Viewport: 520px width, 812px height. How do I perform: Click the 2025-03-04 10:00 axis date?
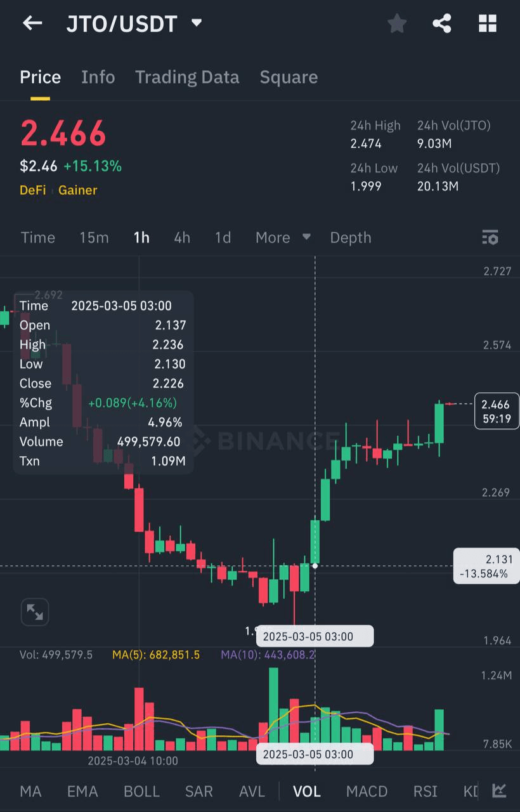(133, 761)
